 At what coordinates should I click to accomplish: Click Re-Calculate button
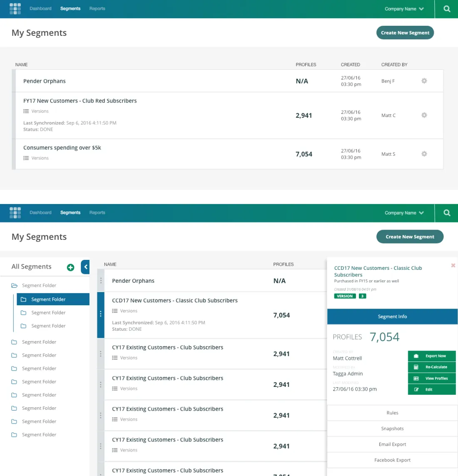(432, 367)
